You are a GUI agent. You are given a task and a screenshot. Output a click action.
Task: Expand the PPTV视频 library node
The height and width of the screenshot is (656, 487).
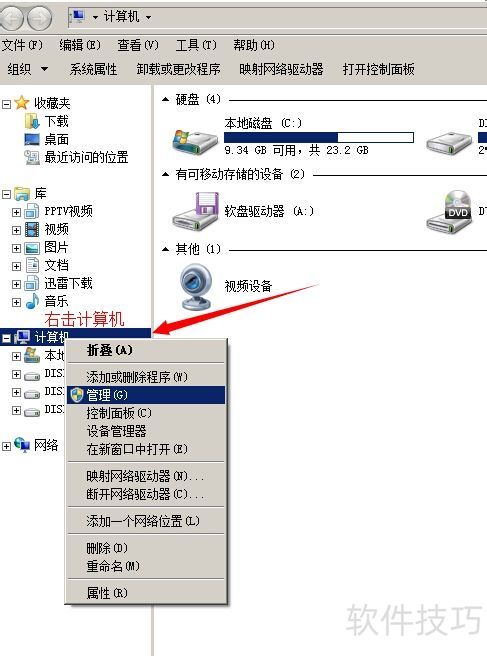click(x=16, y=213)
